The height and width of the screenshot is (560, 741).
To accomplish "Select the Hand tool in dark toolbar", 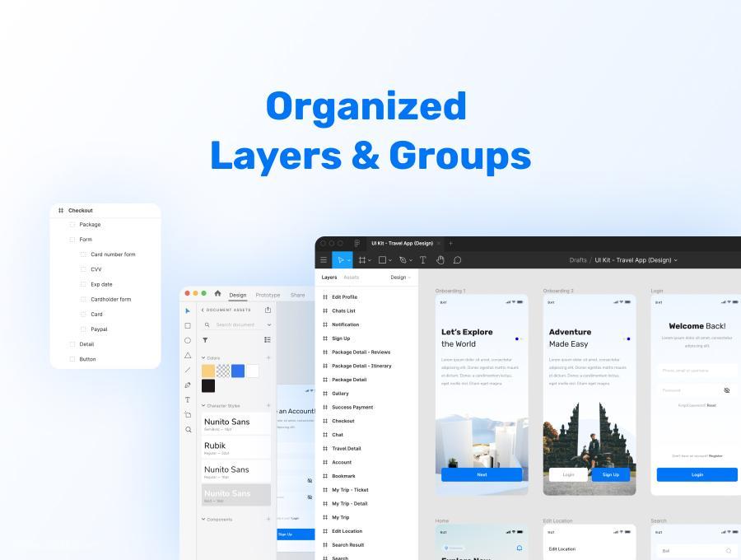I will [x=440, y=260].
